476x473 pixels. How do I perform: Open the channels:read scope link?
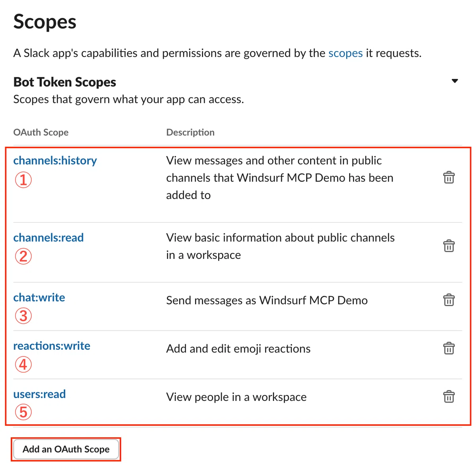click(x=48, y=237)
